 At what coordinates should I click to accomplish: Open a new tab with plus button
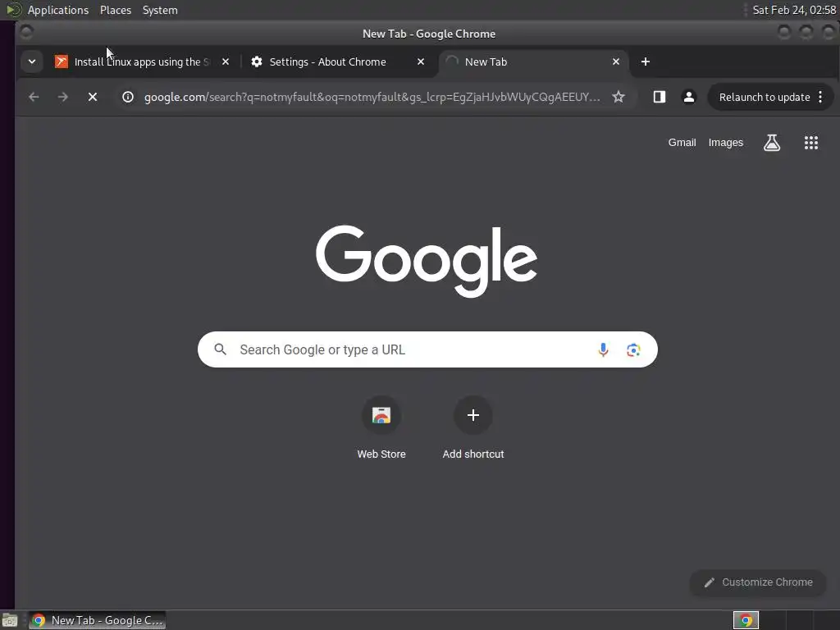(x=646, y=62)
